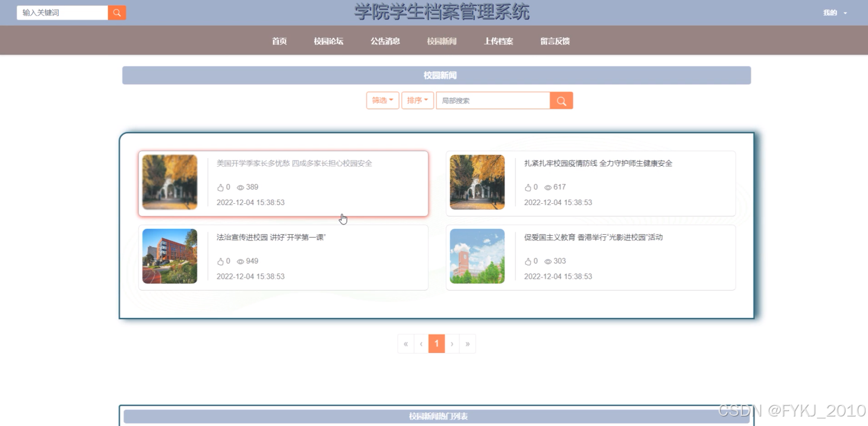Select 校园新闻 in the navigation bar
The width and height of the screenshot is (868, 426).
tap(442, 41)
